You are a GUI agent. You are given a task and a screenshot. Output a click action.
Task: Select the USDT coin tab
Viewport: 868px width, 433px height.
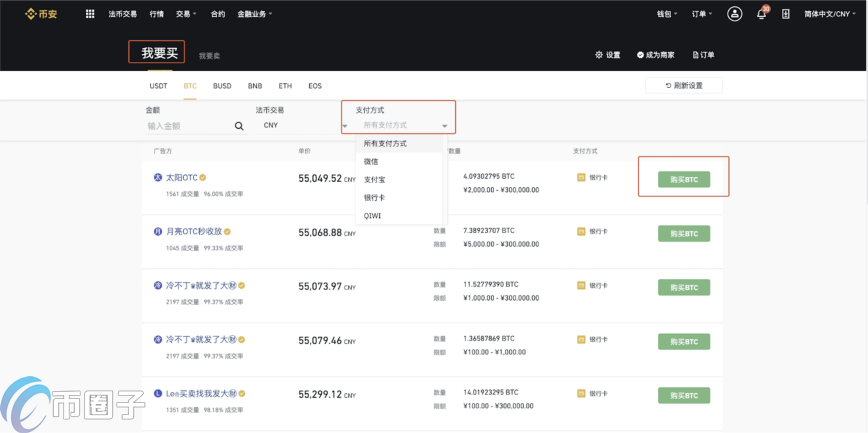pyautogui.click(x=158, y=86)
